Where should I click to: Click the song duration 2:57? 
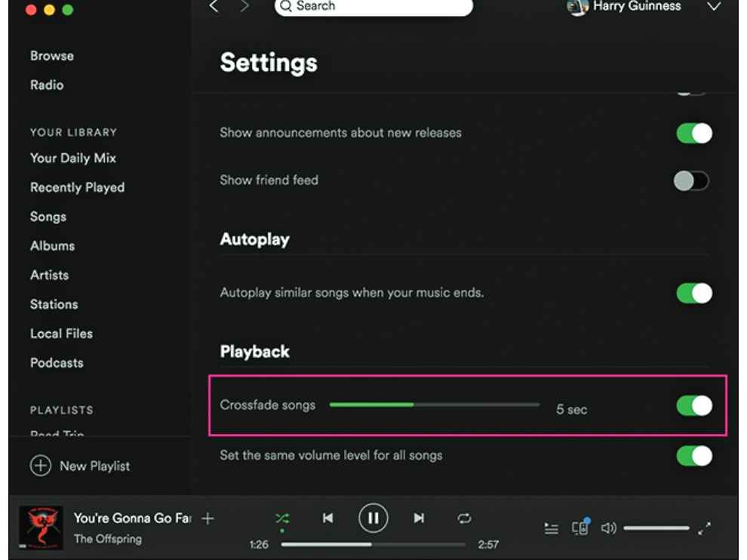pyautogui.click(x=488, y=544)
